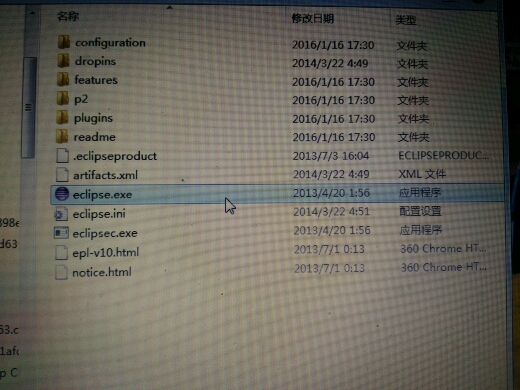
Task: Select the configuration folder name
Action: (x=110, y=43)
